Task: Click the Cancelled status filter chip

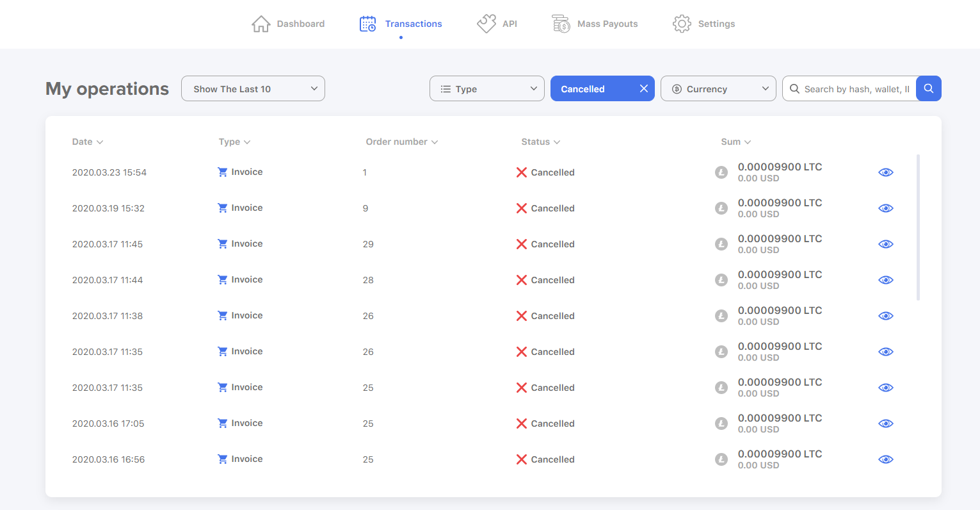Action: tap(602, 88)
